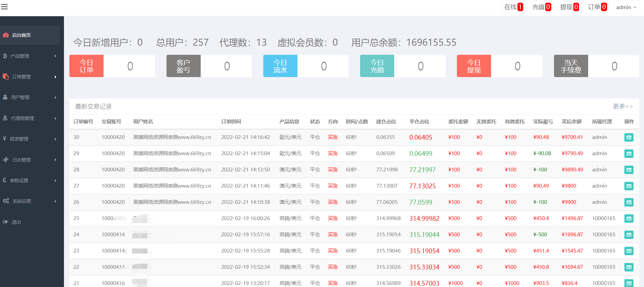
Task: Click the bitcoin icon beside 产品管理
Action: [5, 56]
